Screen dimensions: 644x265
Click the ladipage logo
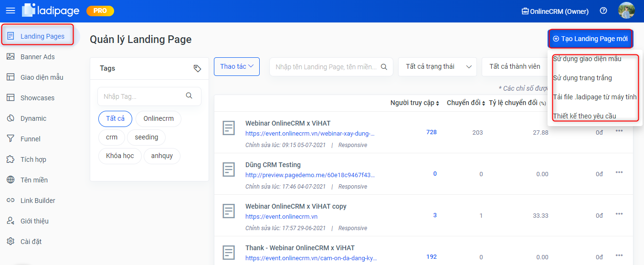pos(51,11)
